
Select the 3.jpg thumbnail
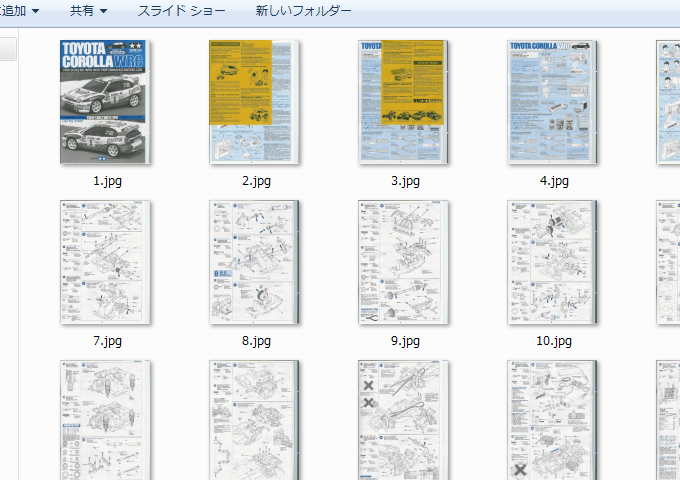(x=403, y=102)
